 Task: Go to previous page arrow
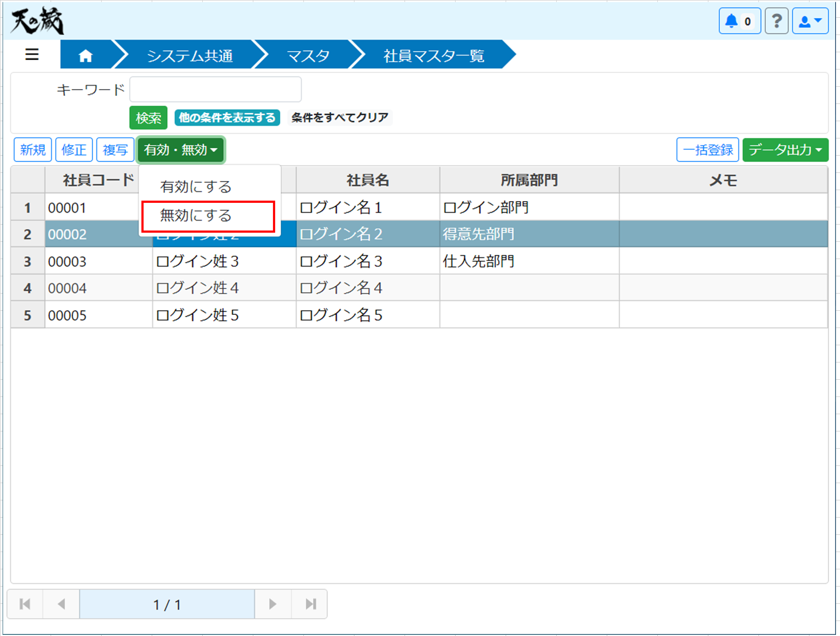(61, 604)
